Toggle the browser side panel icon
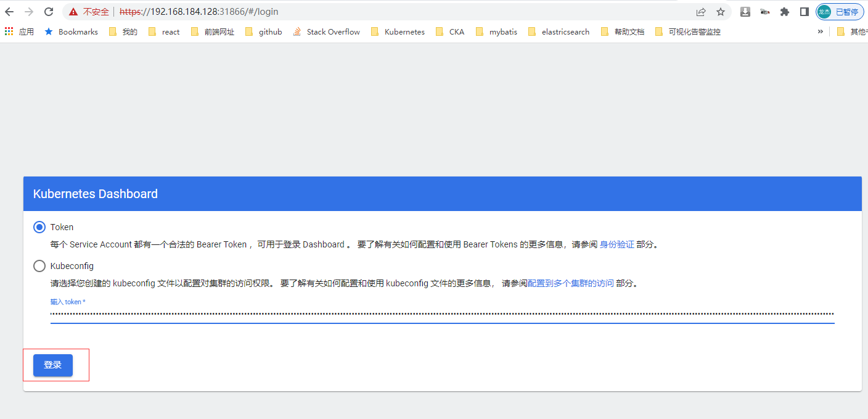The image size is (868, 419). coord(804,12)
